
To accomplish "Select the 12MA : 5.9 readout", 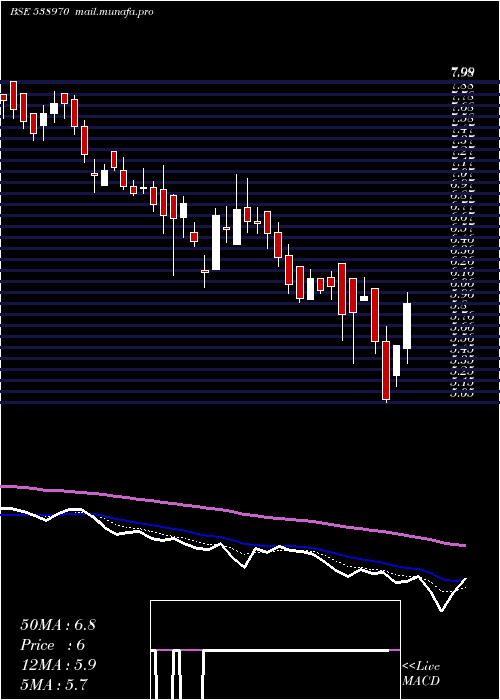I will pos(58,665).
